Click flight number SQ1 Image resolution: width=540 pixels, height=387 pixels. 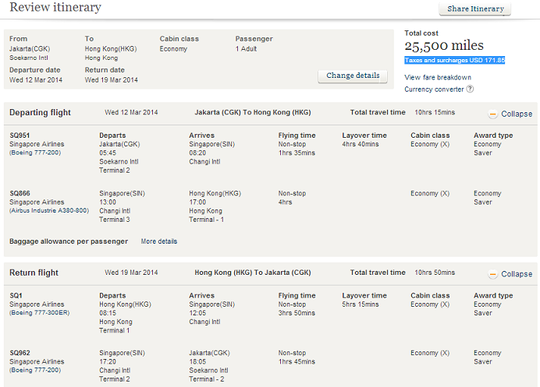pos(16,295)
